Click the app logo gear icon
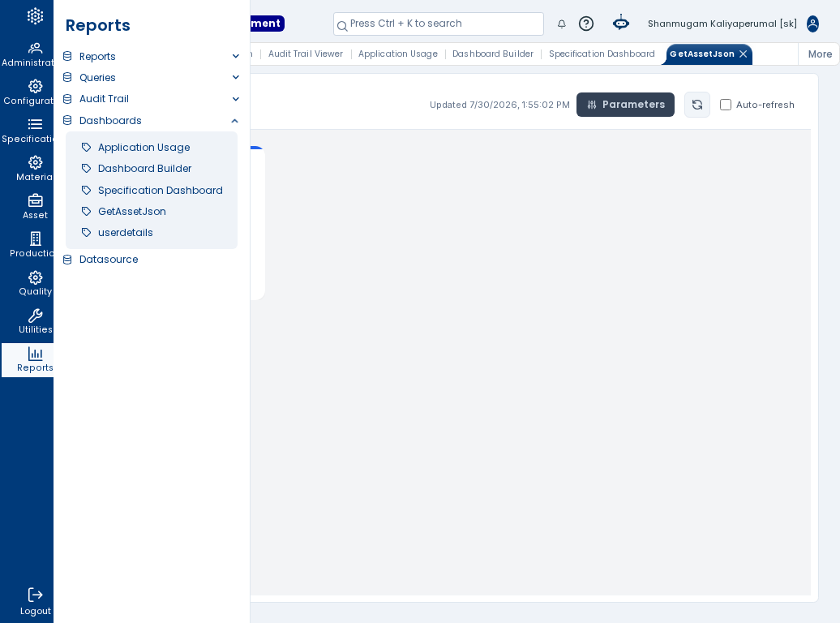The width and height of the screenshot is (840, 623). tap(36, 16)
